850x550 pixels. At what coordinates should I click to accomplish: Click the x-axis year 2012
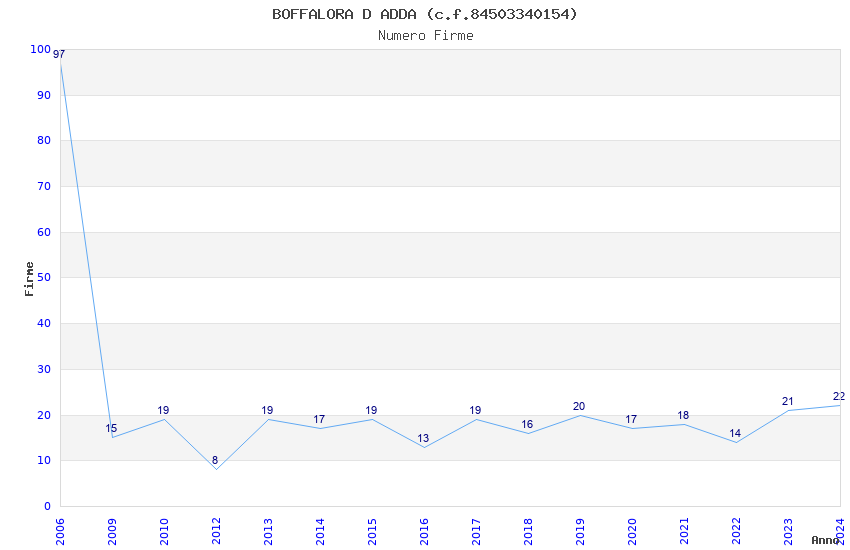(216, 531)
